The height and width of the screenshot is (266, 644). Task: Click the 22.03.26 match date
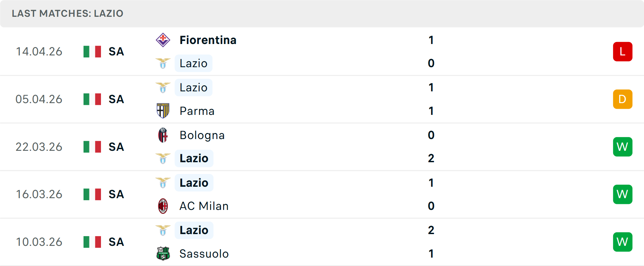point(39,147)
